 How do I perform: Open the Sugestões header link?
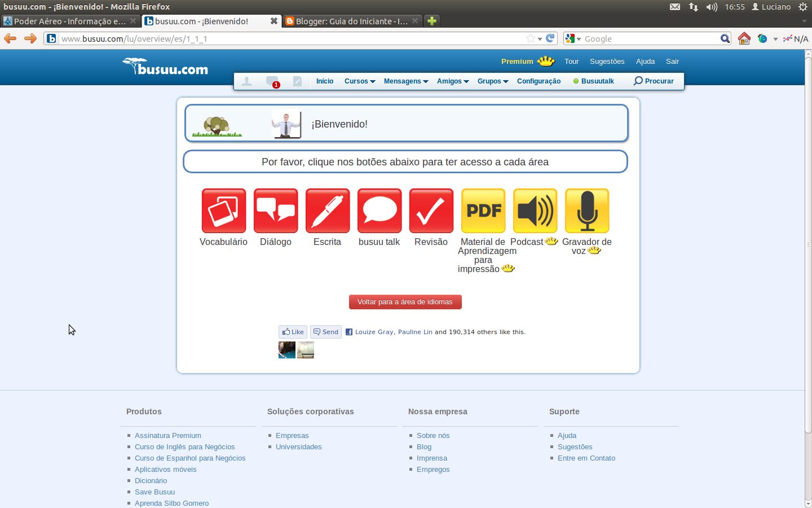[x=607, y=62]
